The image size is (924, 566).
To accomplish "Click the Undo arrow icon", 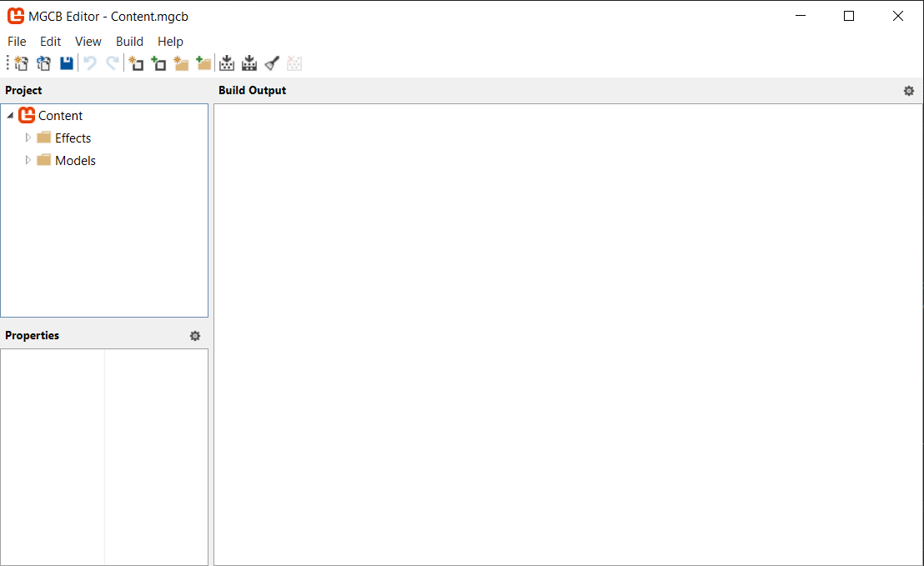I will click(89, 63).
